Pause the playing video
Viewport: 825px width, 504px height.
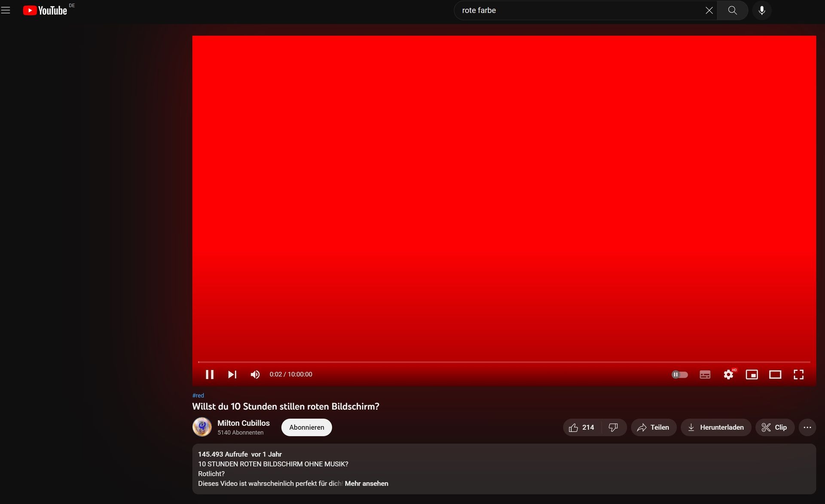point(210,374)
